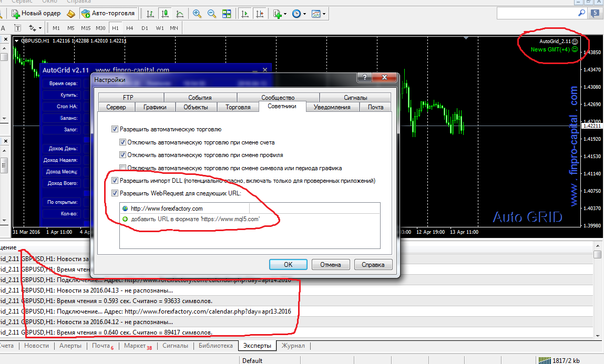
Task: Switch to the Торговля tab
Action: pyautogui.click(x=238, y=107)
